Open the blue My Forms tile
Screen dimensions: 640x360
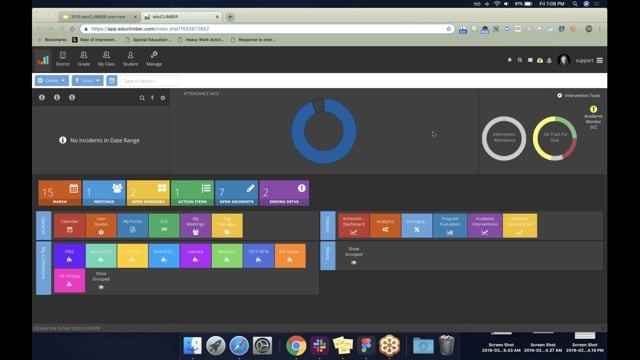coord(133,225)
